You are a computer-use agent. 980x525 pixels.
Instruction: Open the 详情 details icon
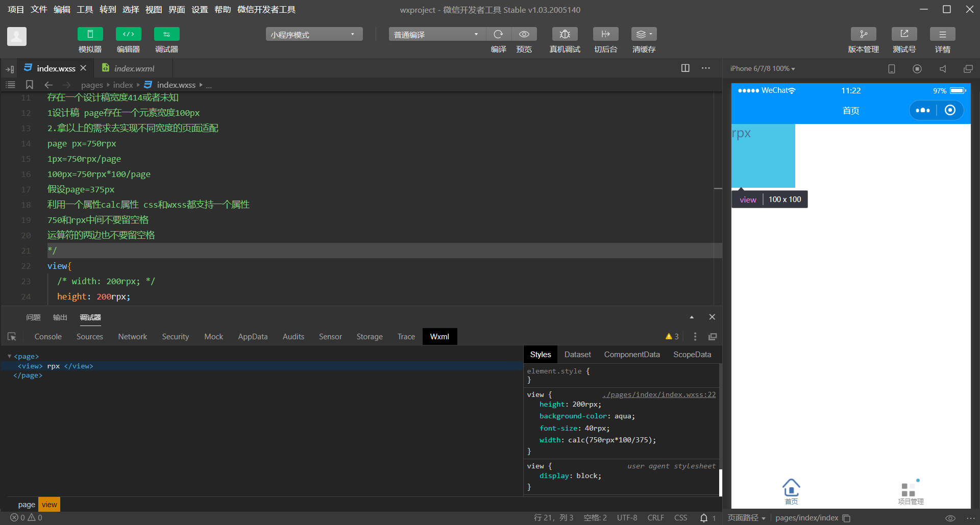(x=942, y=34)
